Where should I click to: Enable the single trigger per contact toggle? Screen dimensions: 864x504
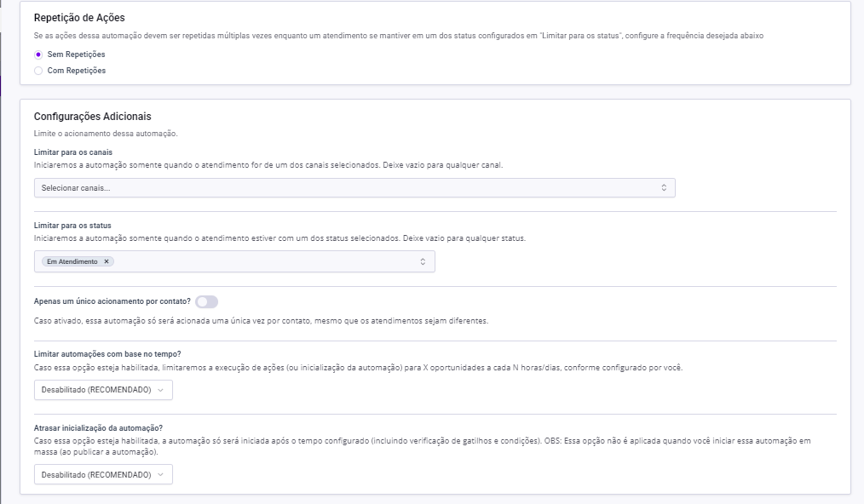[206, 301]
